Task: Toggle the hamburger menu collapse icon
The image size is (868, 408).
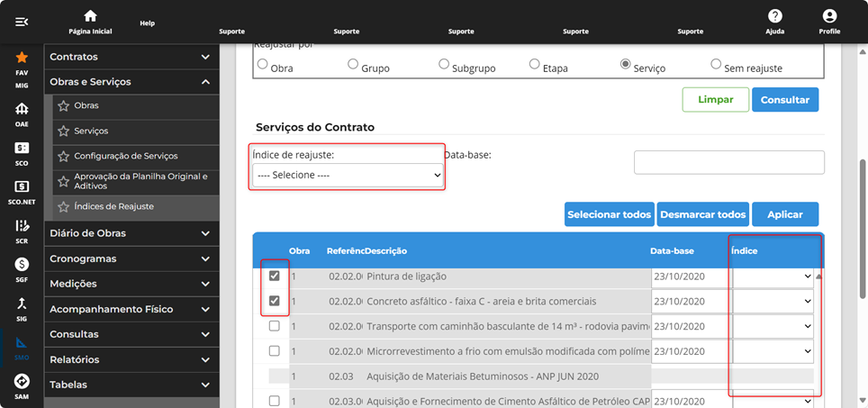Action: (x=22, y=22)
